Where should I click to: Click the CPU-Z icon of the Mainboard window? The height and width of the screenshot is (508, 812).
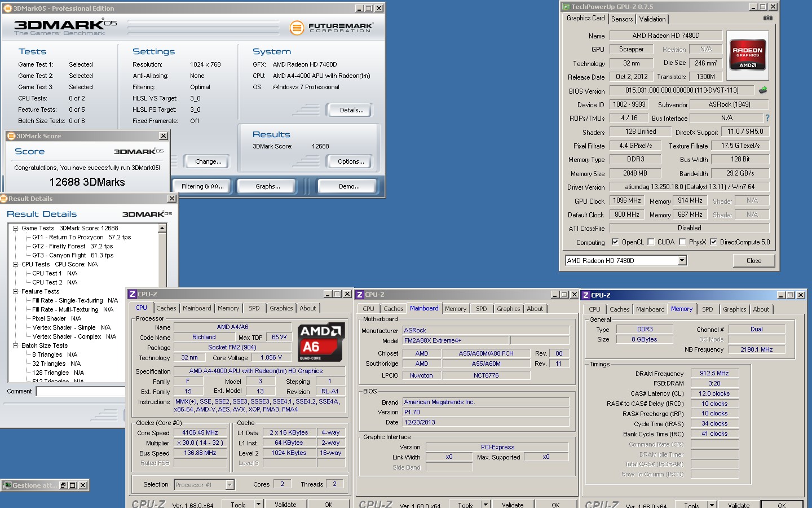360,295
